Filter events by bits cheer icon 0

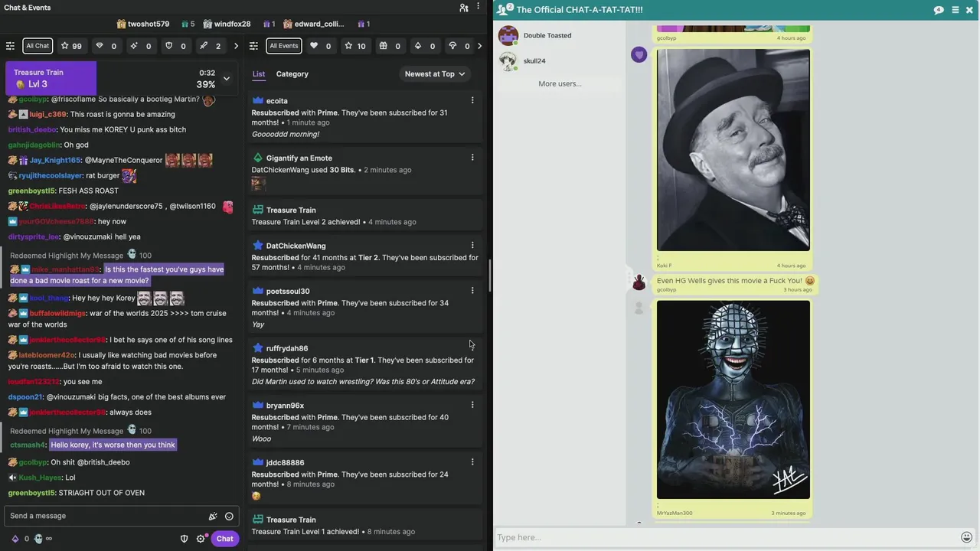click(x=424, y=46)
